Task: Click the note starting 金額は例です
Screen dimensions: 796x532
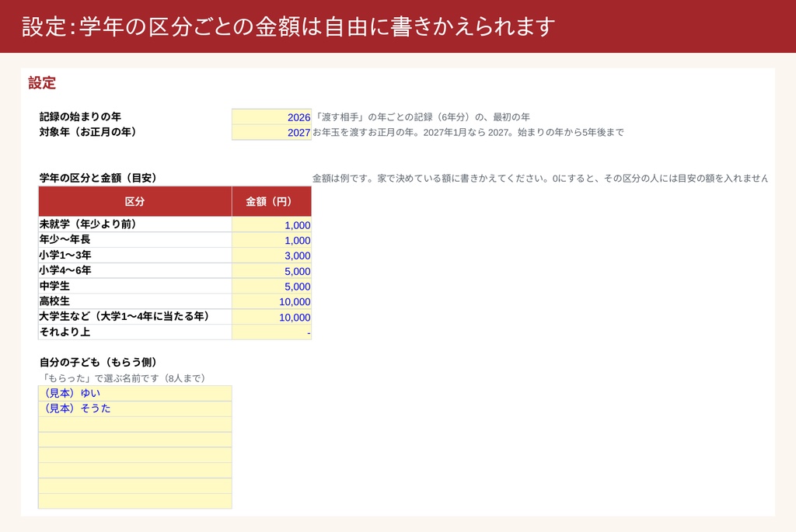Action: (540, 179)
